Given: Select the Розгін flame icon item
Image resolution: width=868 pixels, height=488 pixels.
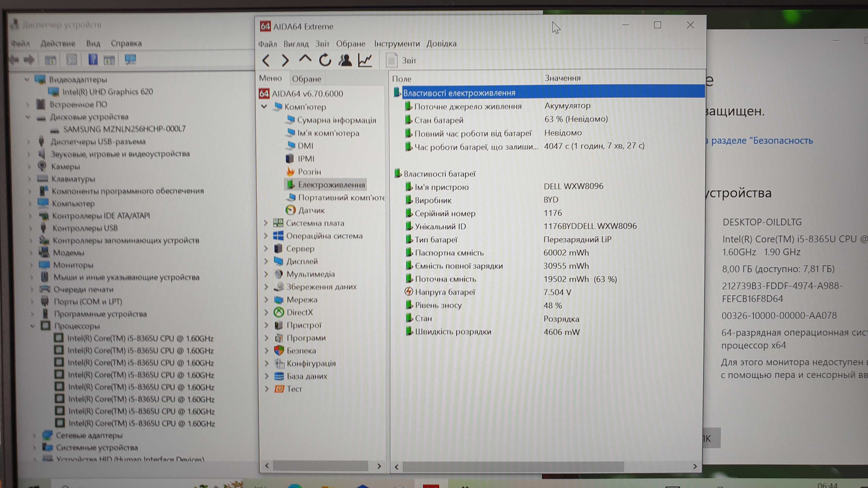Looking at the screenshot, I should (290, 171).
